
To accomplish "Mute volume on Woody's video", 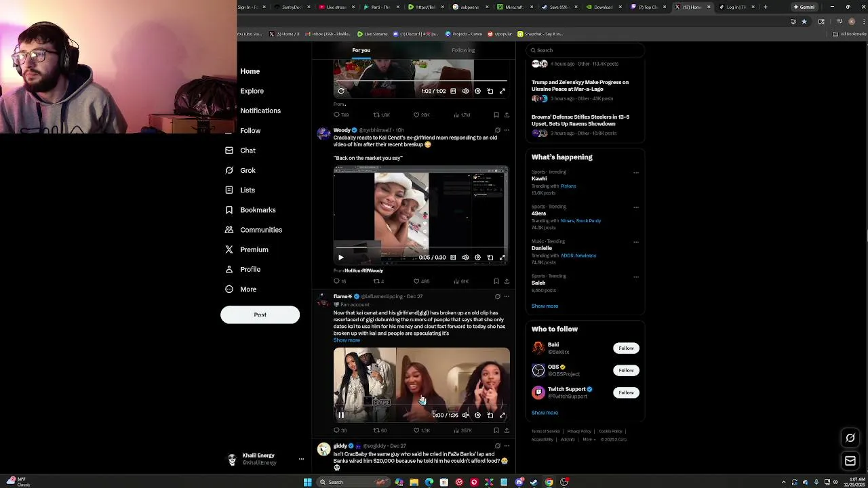I will click(x=465, y=258).
